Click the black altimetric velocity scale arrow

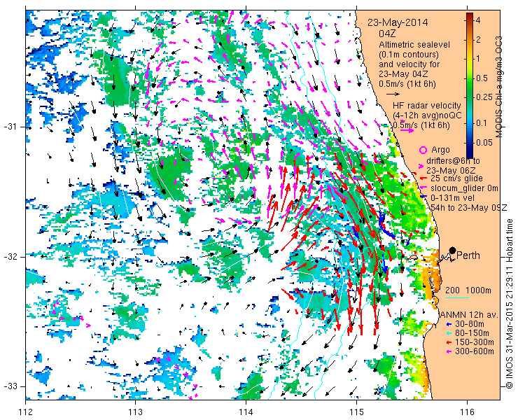393,94
